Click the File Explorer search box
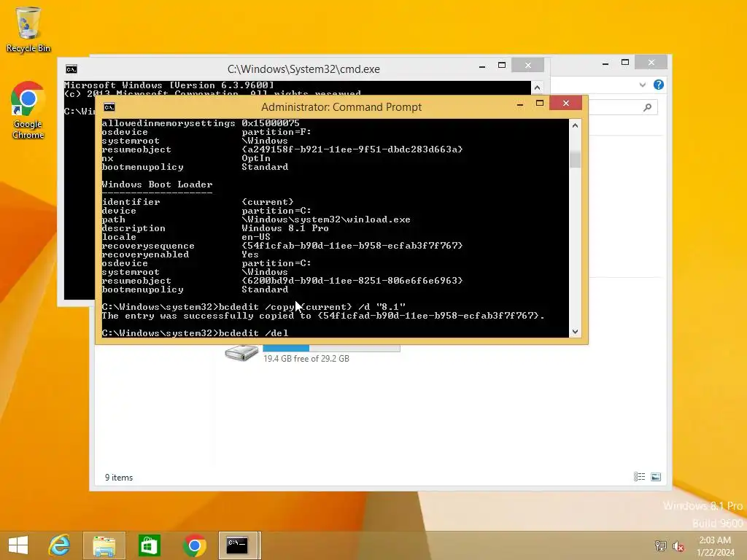 coord(623,108)
